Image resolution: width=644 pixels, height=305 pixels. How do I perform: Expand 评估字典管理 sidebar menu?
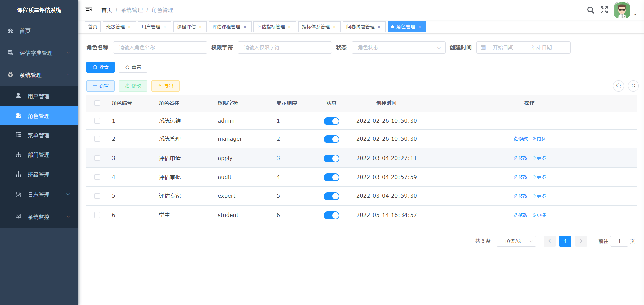coord(68,53)
